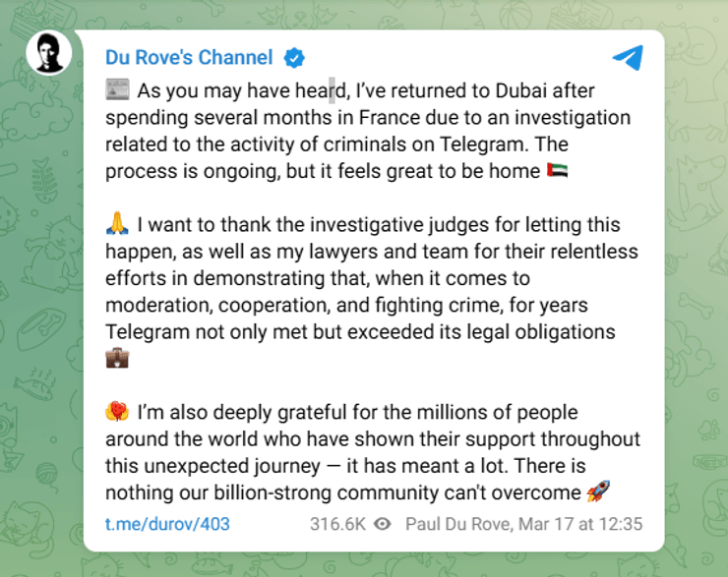
Task: Click the Mar 17 at 12:35 timestamp
Action: 581,524
